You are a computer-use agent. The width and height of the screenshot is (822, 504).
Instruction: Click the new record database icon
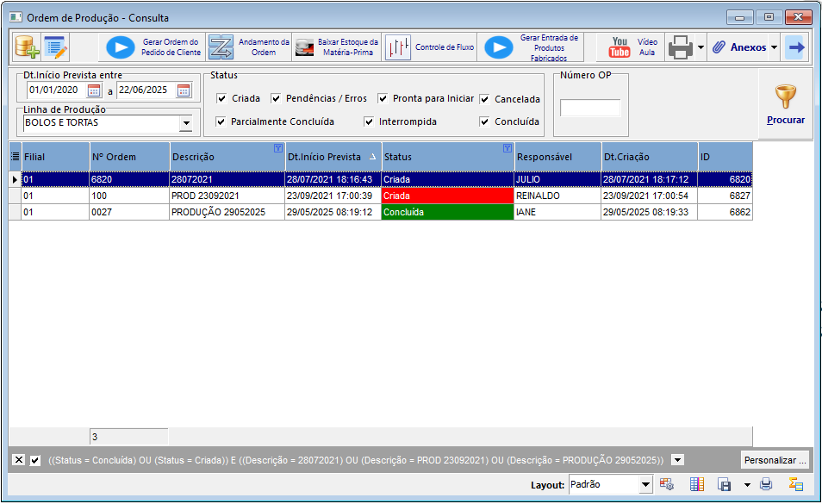tap(27, 47)
